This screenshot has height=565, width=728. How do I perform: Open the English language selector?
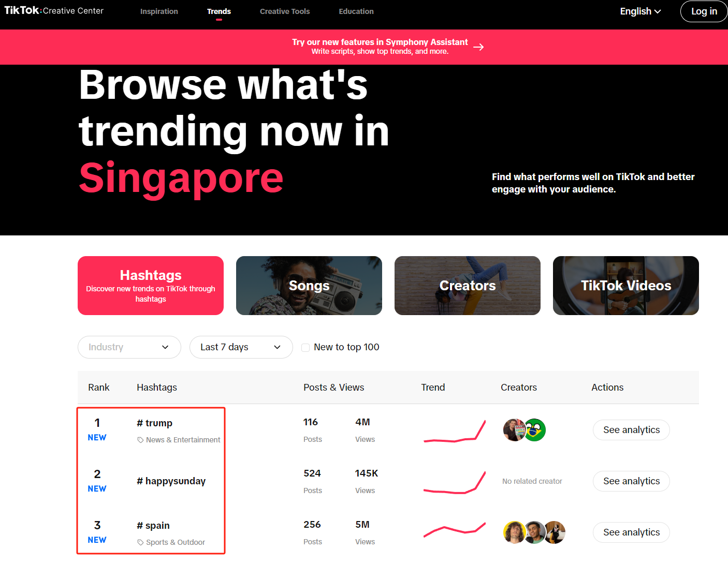[x=640, y=11]
